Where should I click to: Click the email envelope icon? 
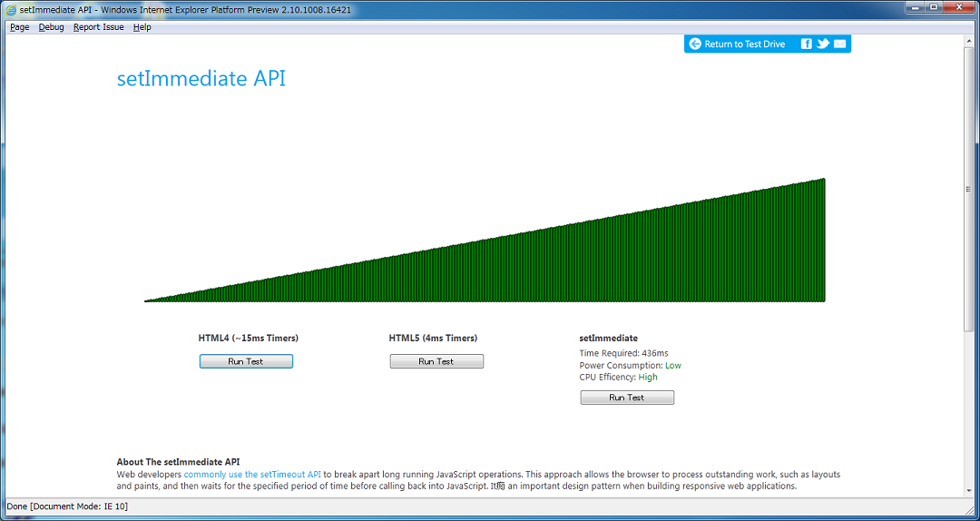[x=840, y=44]
